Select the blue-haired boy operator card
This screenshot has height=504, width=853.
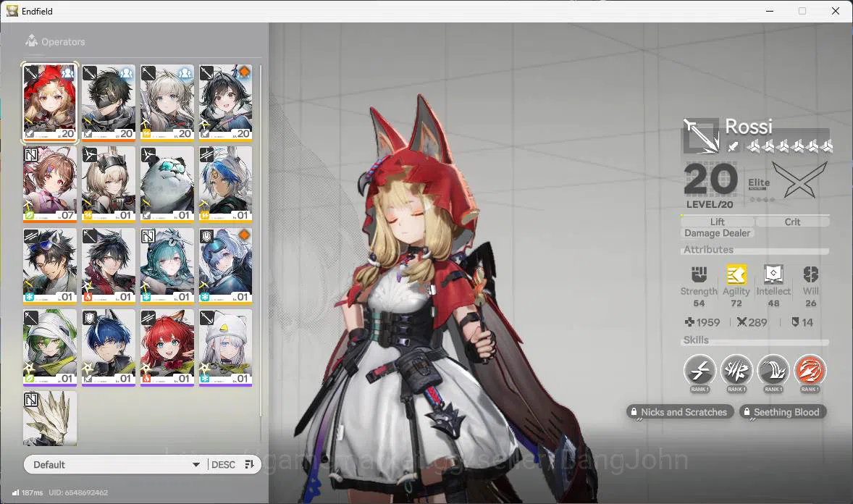coord(109,348)
